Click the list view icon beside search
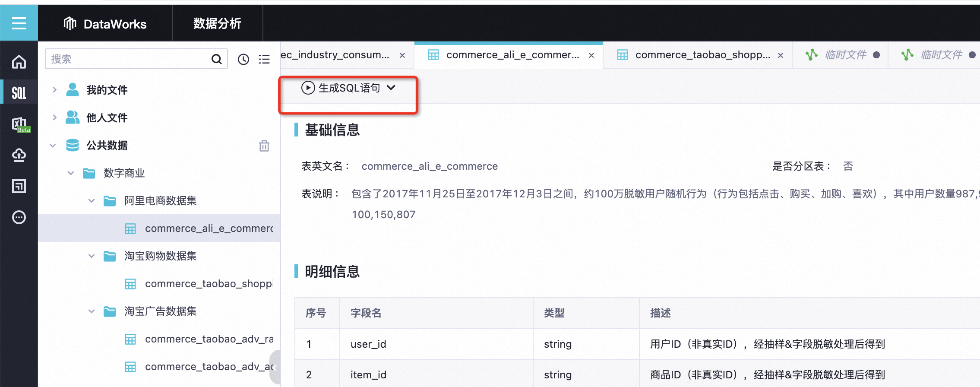Screen dimensions: 980x387 (x=264, y=59)
